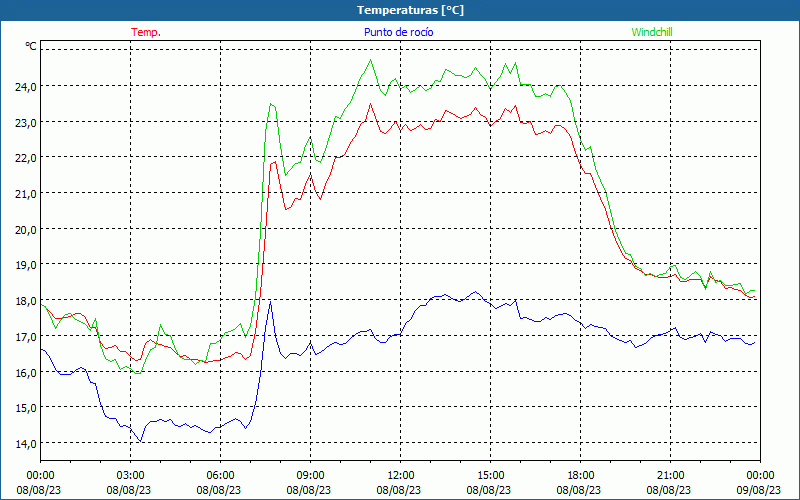Click the '18,0' y-axis value
Image resolution: width=800 pixels, height=500 pixels.
coord(26,301)
